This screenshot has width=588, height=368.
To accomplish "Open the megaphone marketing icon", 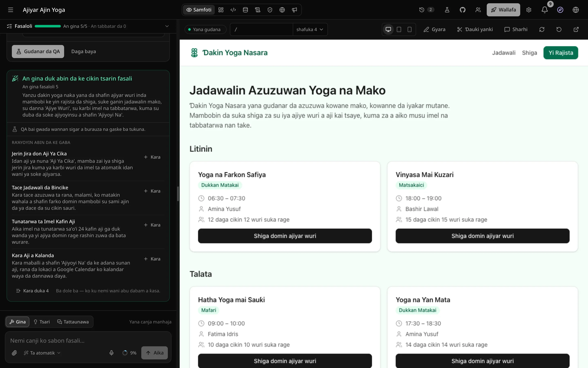I will (294, 10).
